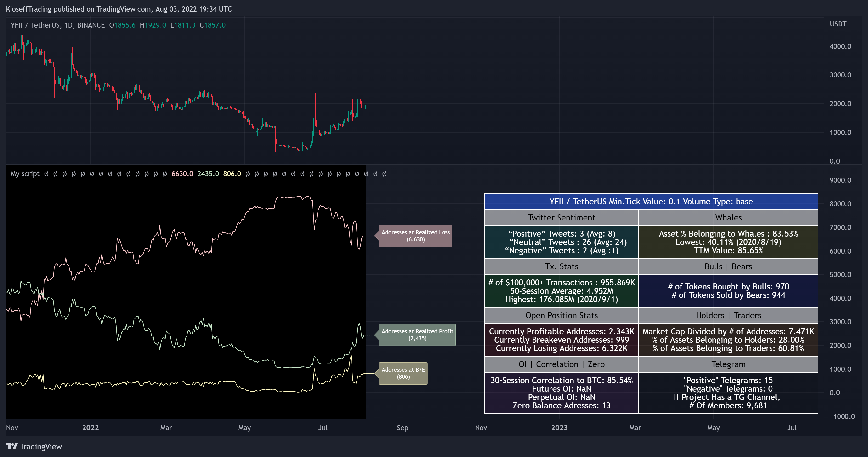Image resolution: width=868 pixels, height=457 pixels.
Task: Select the 'Addresses at B/E (806)' label
Action: pyautogui.click(x=403, y=373)
